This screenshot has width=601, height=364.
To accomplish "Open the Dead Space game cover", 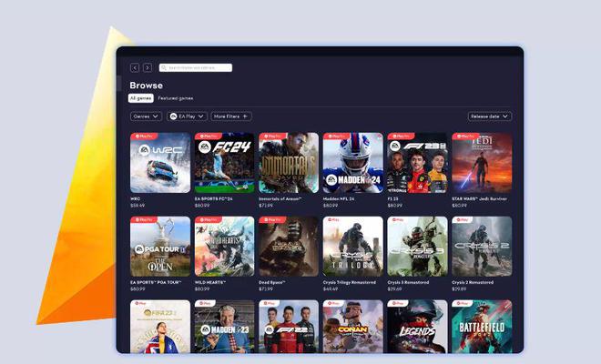I will (x=289, y=247).
